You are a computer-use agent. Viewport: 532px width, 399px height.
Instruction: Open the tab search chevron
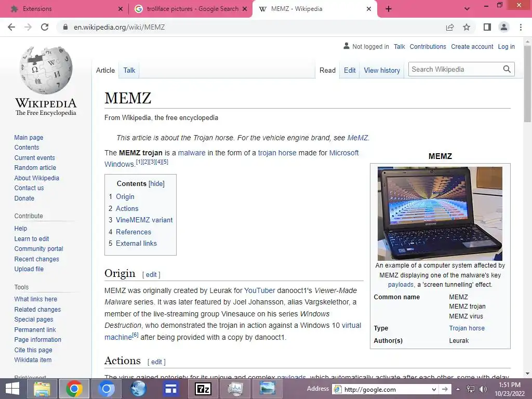pos(467,9)
